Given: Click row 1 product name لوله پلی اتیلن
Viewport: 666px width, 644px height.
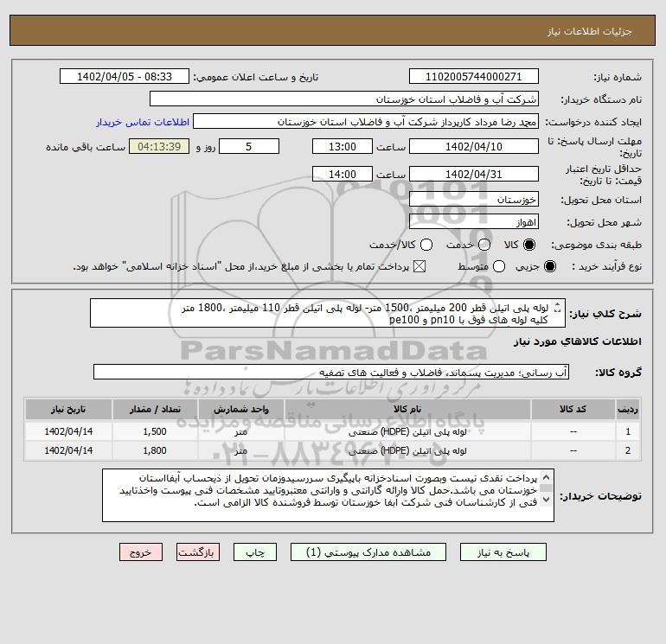Looking at the screenshot, I should 407,432.
